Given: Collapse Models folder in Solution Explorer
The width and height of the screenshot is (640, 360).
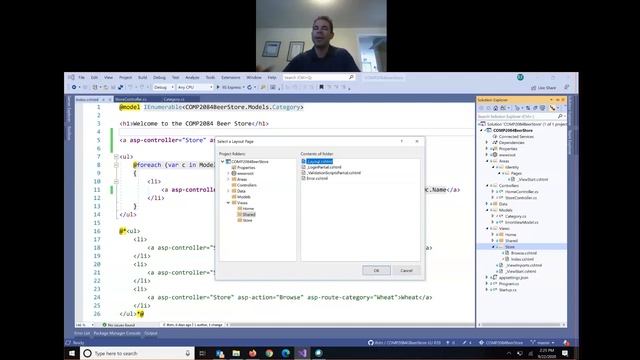Looking at the screenshot, I should 487,210.
